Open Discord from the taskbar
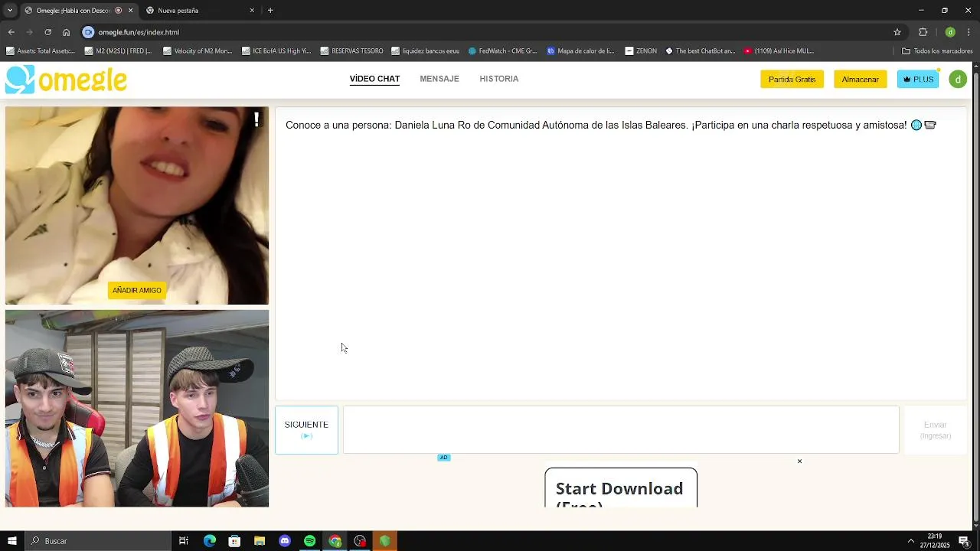This screenshot has height=551, width=980. (285, 541)
